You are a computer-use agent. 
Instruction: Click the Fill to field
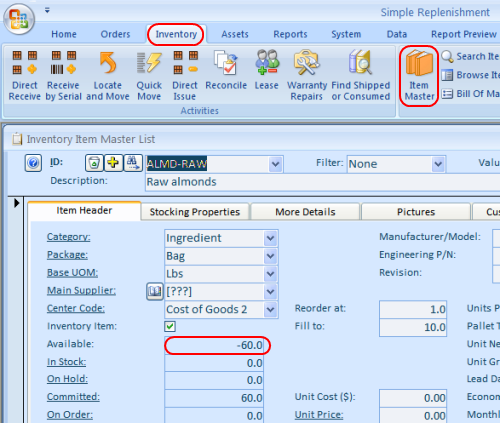coord(413,327)
